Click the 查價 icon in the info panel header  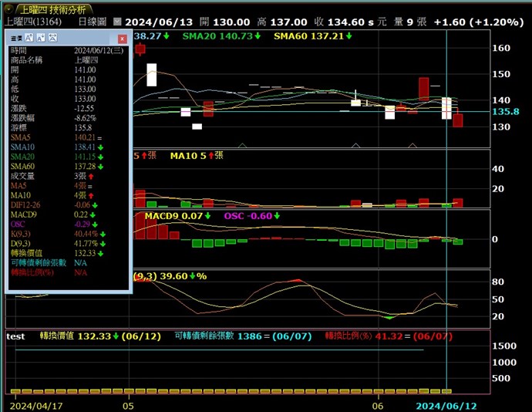tap(14, 38)
